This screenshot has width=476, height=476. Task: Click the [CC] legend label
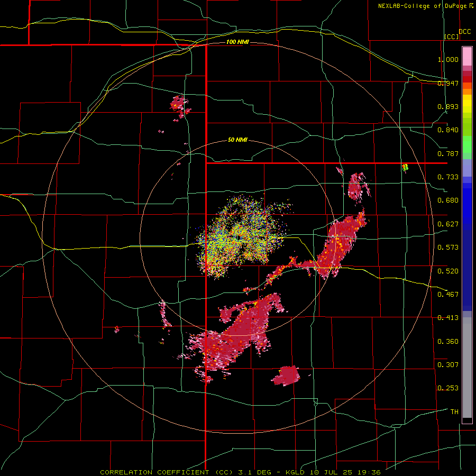click(452, 36)
